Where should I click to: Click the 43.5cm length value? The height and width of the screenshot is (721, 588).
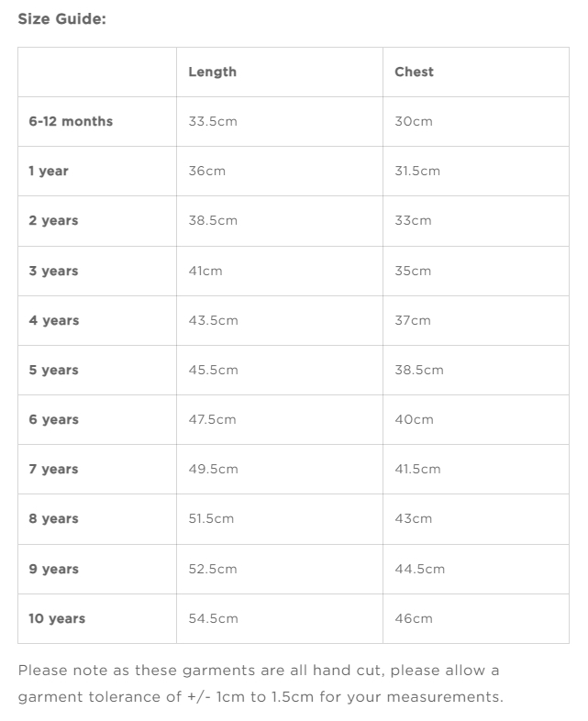[x=213, y=320]
